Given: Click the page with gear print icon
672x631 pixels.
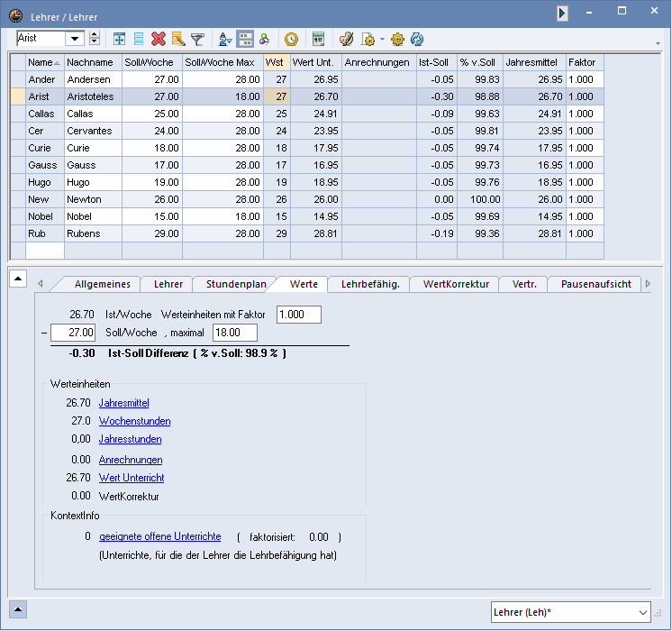Looking at the screenshot, I should click(x=368, y=39).
